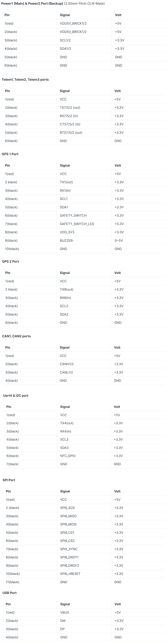Click the GPS 1 Port heading
The width and height of the screenshot is (168, 644).
[10, 154]
